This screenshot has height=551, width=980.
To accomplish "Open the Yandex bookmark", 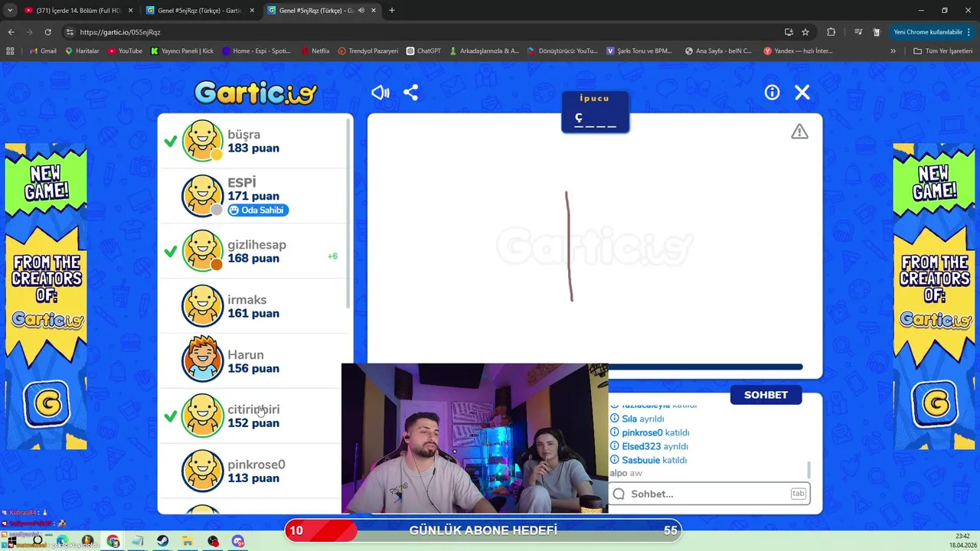I will 798,51.
